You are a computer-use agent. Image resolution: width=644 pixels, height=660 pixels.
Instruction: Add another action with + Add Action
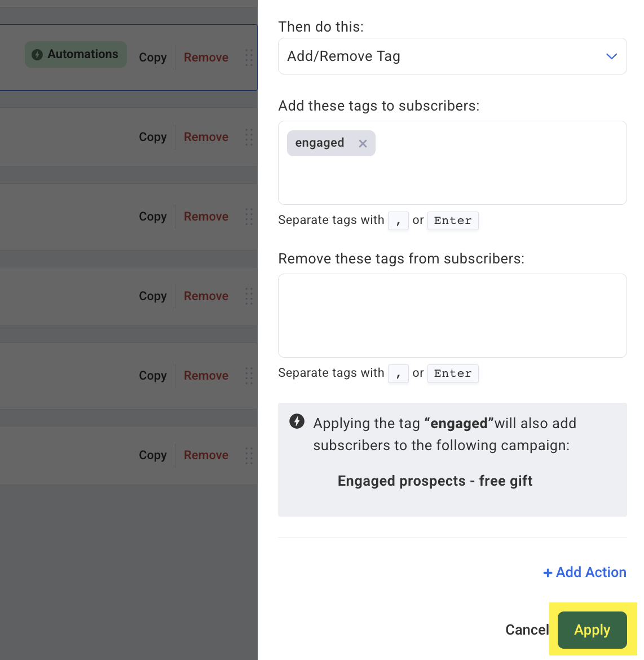coord(585,572)
